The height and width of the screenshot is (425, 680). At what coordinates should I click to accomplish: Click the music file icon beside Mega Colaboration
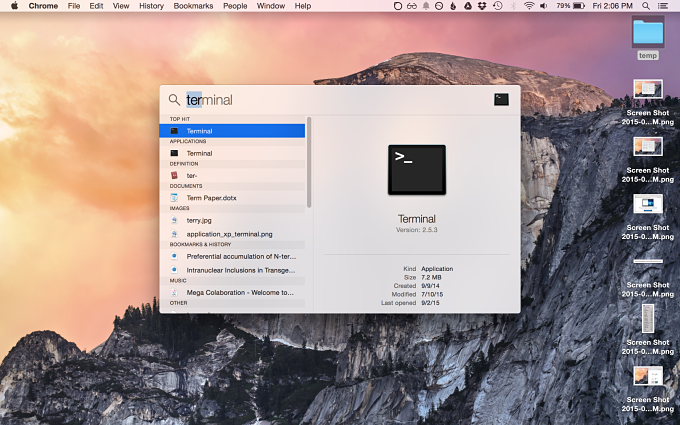[x=174, y=292]
